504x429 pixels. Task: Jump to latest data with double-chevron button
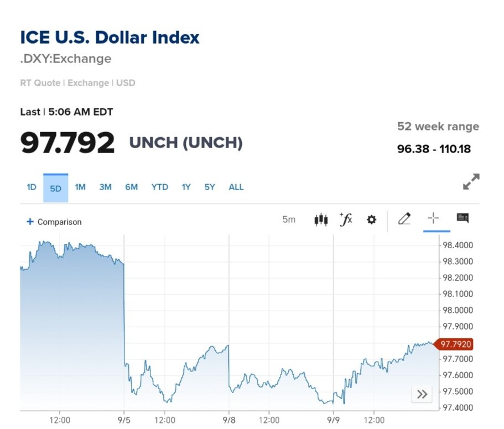point(422,394)
